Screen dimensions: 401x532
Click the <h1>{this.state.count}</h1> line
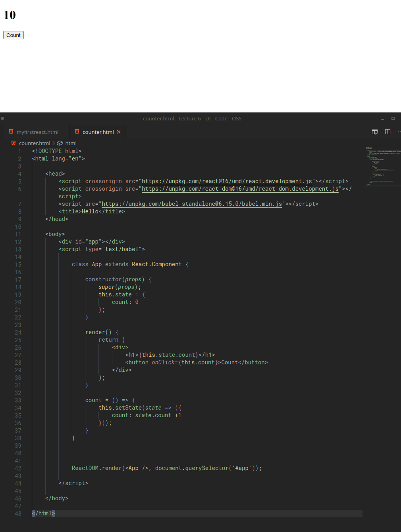(170, 355)
